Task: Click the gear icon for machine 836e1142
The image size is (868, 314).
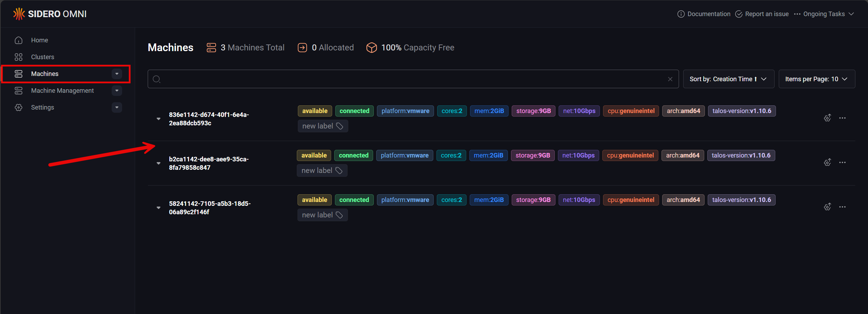Action: (x=827, y=118)
